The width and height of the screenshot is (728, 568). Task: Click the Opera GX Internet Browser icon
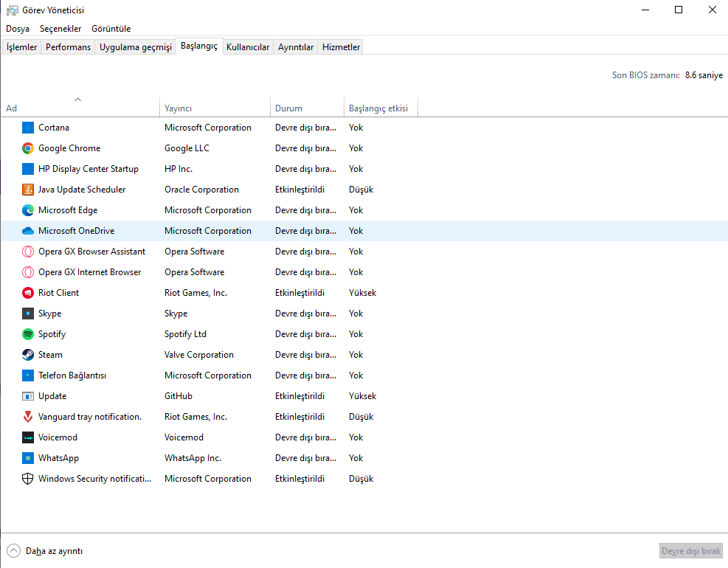click(x=28, y=272)
